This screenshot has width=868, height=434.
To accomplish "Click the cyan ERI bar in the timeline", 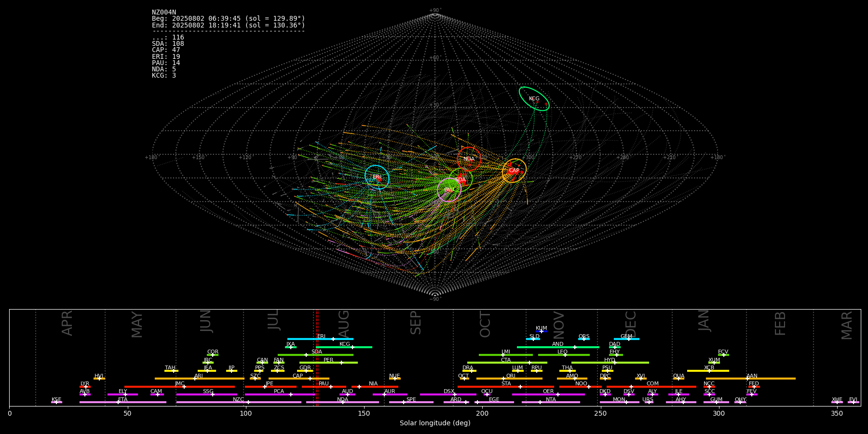I will [320, 339].
